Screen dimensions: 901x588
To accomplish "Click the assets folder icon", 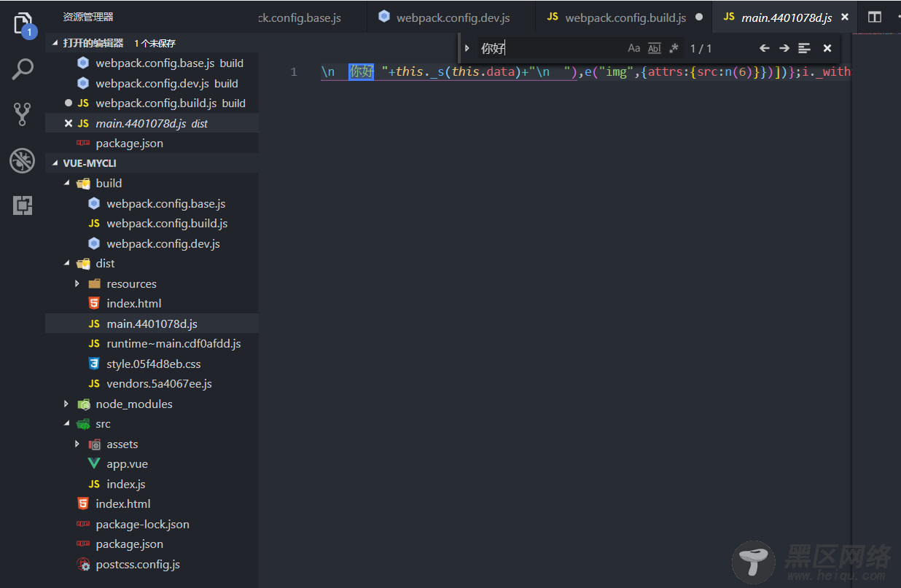I will point(94,444).
